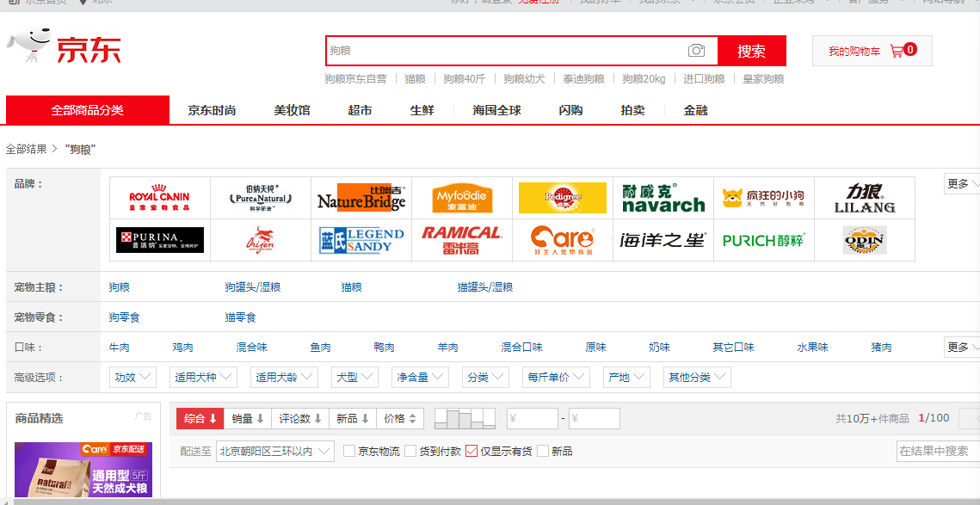The image size is (980, 505).
Task: Sort results by 综合
Action: click(x=200, y=419)
